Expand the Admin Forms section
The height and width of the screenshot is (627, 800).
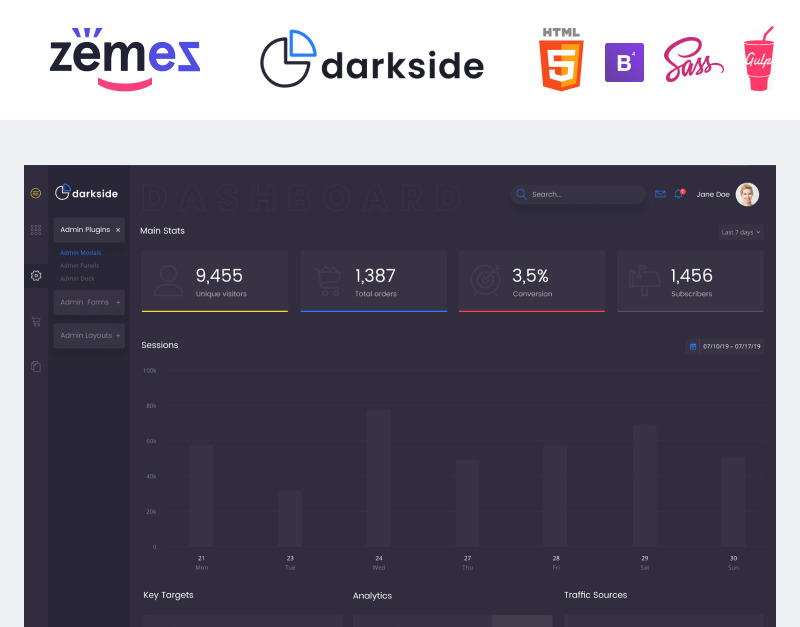[117, 302]
